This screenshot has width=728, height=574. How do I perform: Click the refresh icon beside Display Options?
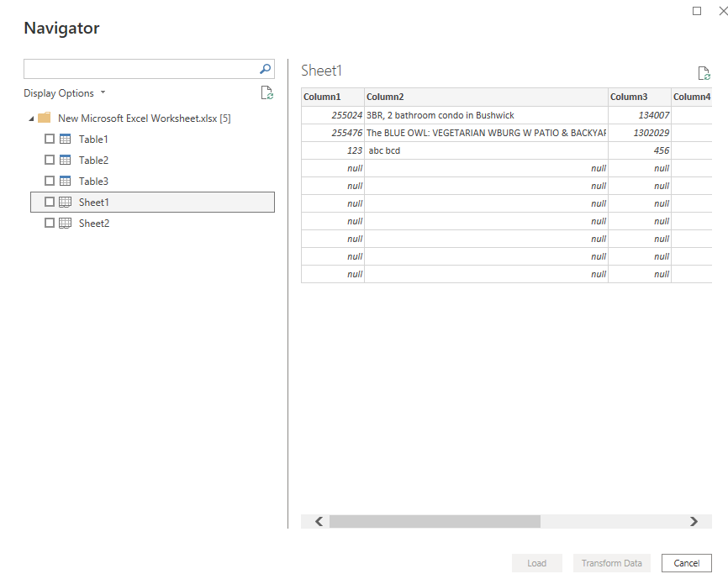point(267,92)
